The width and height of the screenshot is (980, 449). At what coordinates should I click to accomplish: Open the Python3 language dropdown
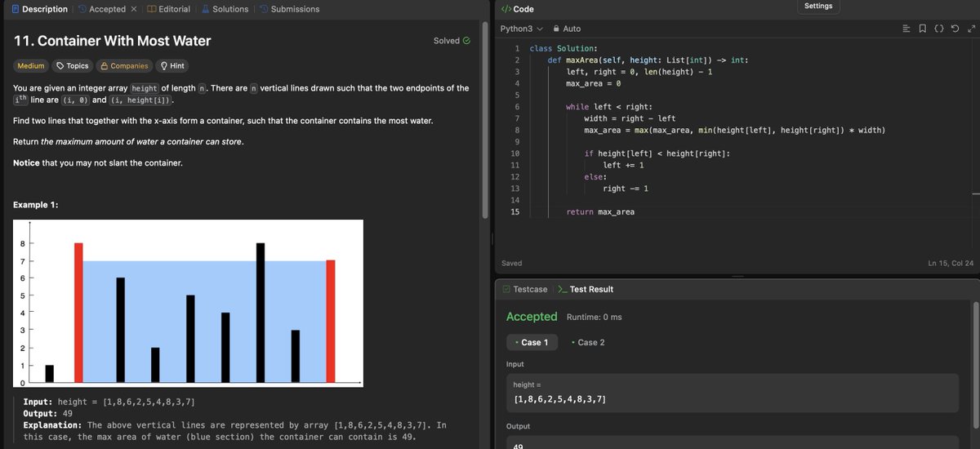(x=521, y=29)
